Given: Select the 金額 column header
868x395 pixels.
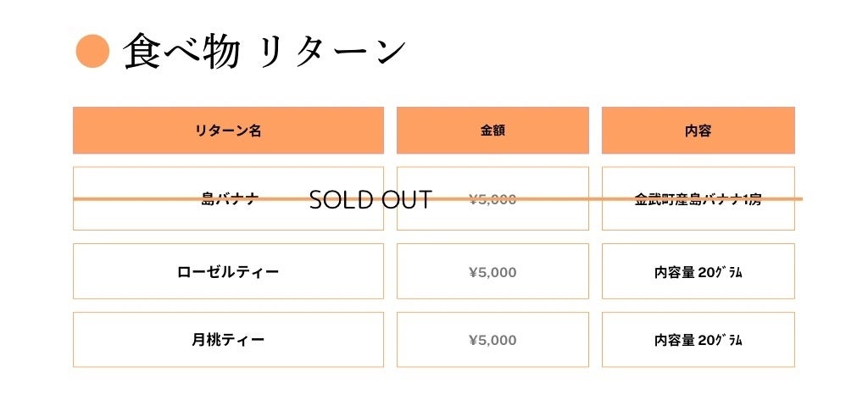Looking at the screenshot, I should point(492,131).
